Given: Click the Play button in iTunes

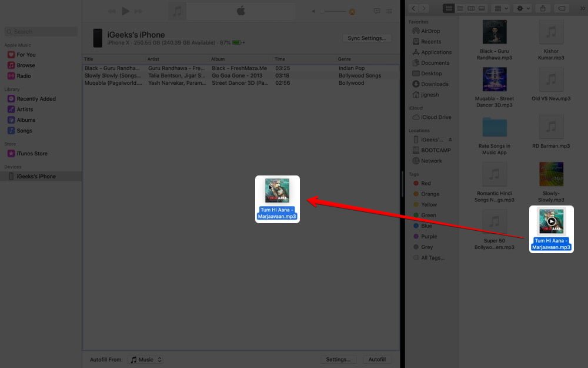Looking at the screenshot, I should point(126,11).
